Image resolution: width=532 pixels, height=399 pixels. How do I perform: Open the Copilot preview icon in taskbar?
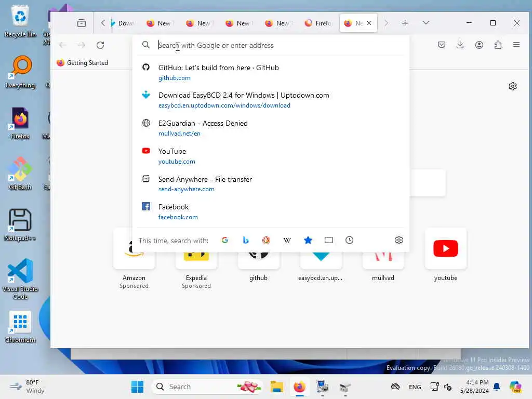tap(516, 387)
